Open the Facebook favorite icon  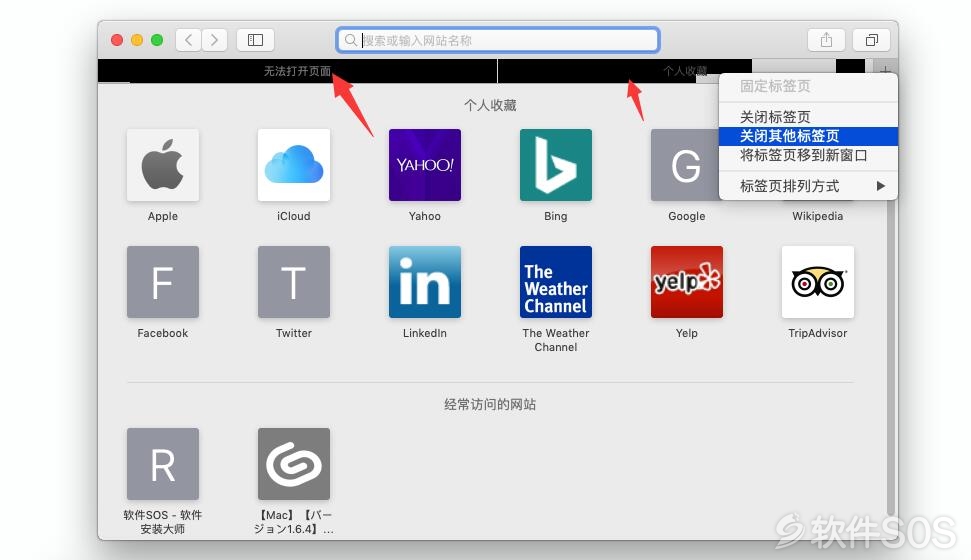pyautogui.click(x=163, y=282)
